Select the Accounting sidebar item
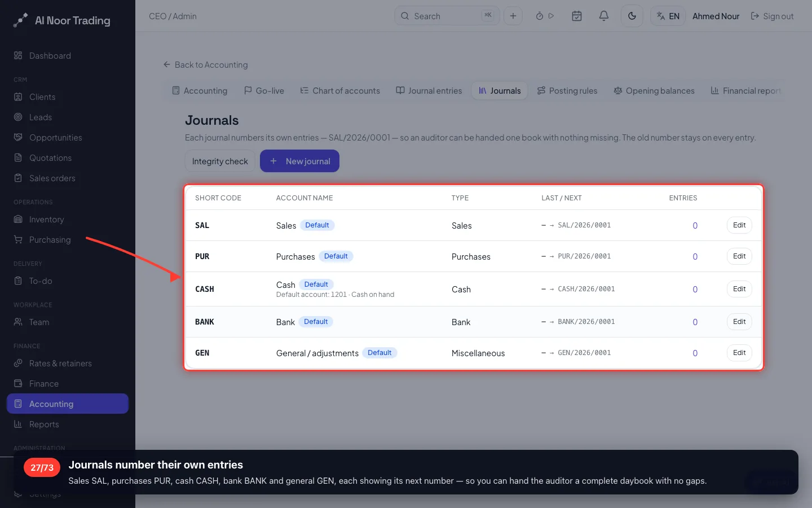 (68, 404)
